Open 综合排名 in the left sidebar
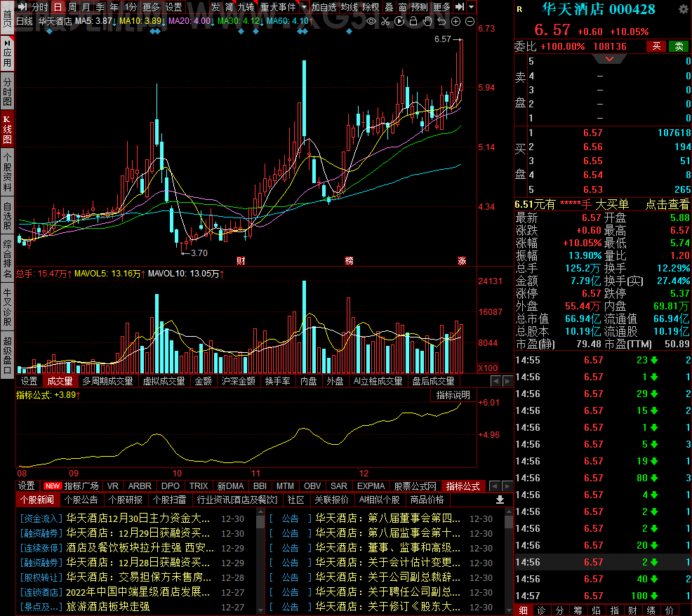This screenshot has width=692, height=616. pyautogui.click(x=7, y=260)
